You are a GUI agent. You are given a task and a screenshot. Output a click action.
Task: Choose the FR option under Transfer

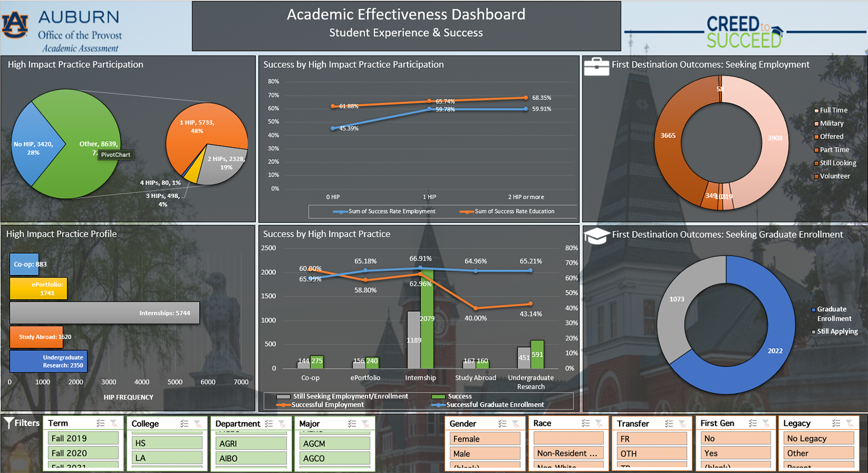[652, 439]
